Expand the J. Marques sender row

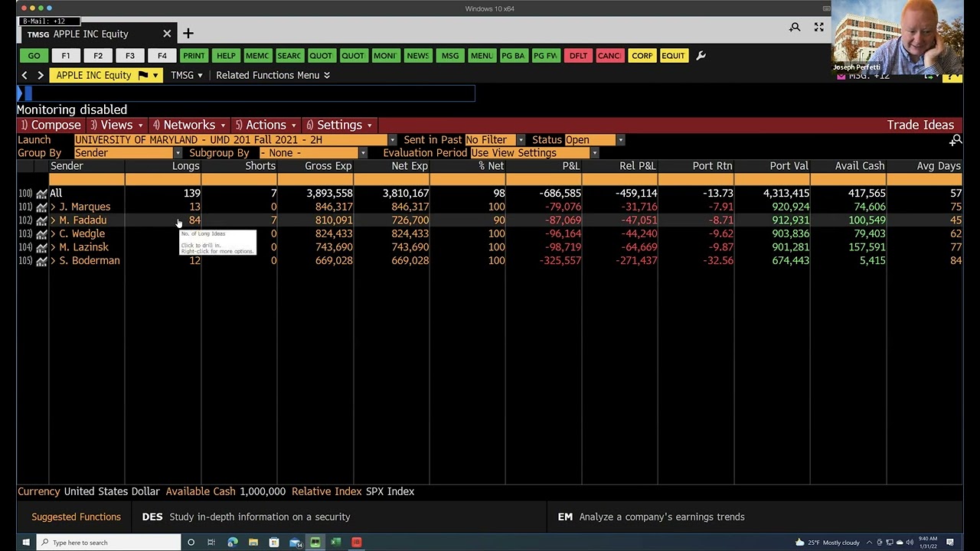(54, 207)
